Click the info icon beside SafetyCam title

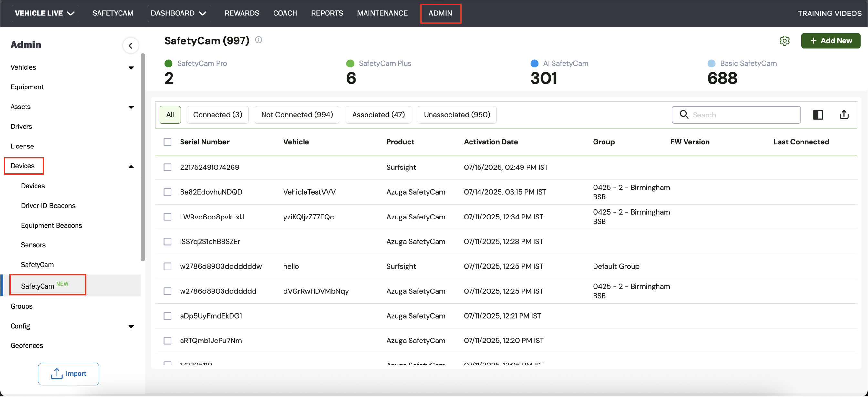pos(258,40)
